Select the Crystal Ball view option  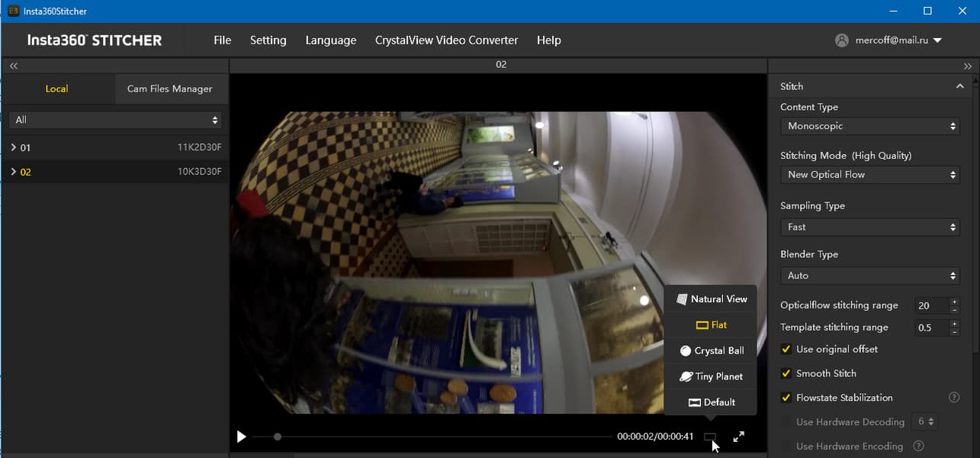[x=711, y=350]
